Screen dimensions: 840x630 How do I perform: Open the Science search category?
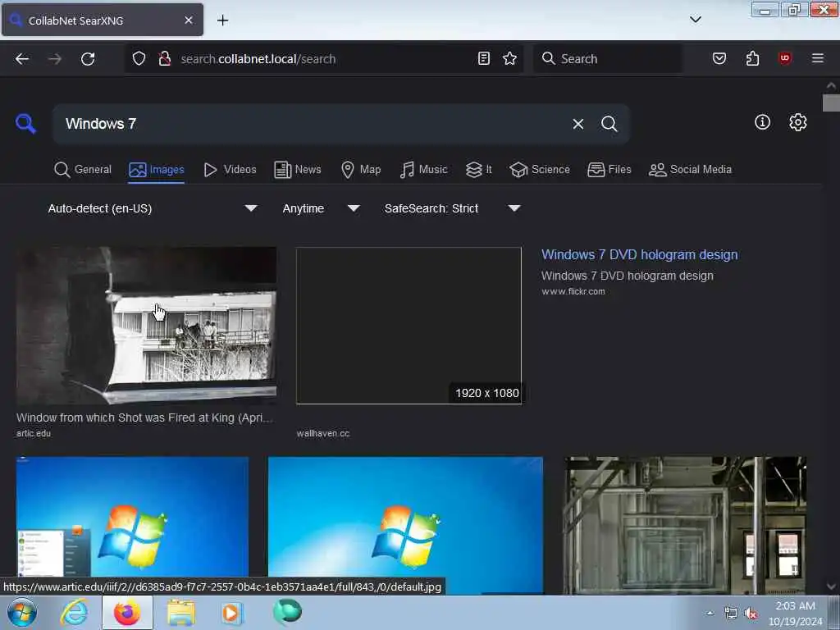tap(540, 170)
